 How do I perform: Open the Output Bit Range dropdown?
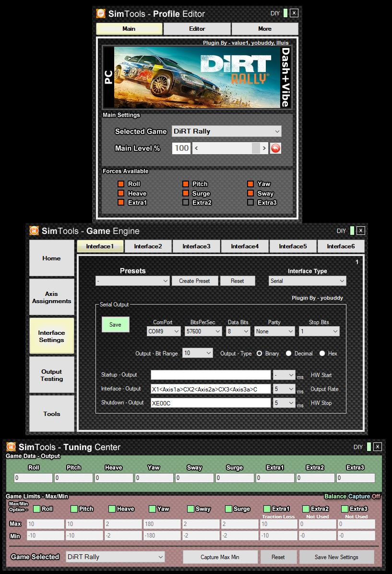coord(198,353)
